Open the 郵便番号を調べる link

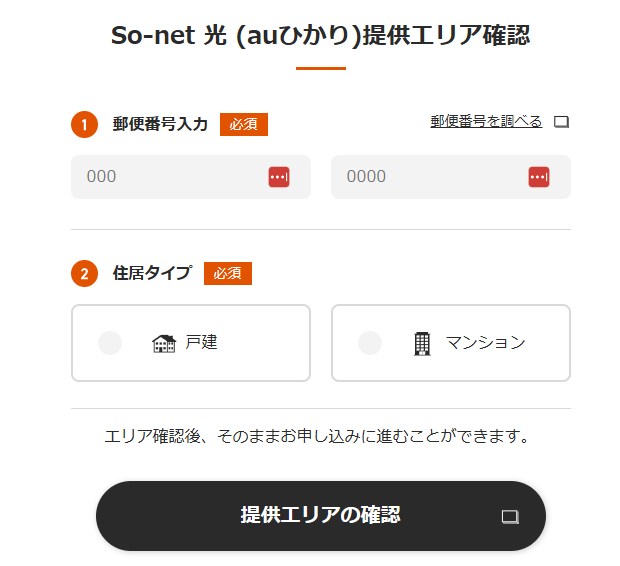click(486, 122)
